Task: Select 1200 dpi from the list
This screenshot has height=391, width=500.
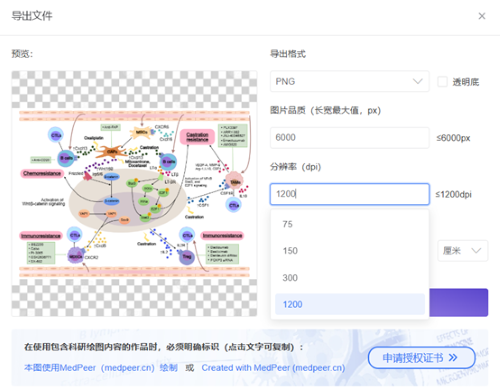Action: click(350, 304)
